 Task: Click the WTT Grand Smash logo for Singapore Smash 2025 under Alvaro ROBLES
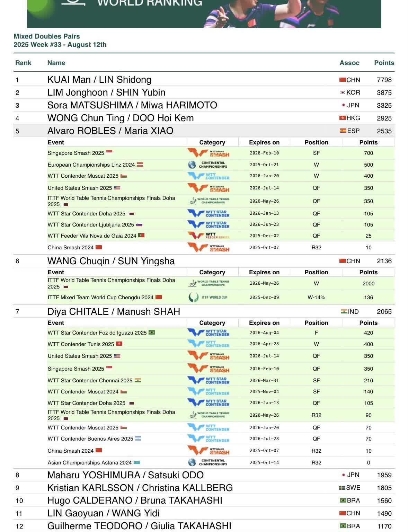click(209, 153)
